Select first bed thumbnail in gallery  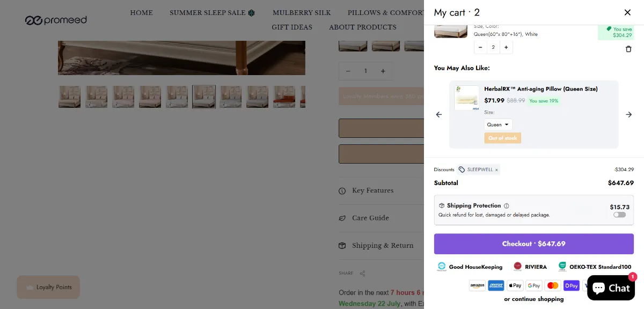pyautogui.click(x=69, y=97)
